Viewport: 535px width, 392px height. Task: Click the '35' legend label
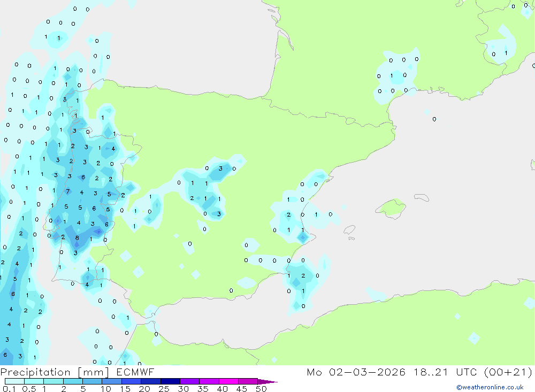click(x=203, y=389)
